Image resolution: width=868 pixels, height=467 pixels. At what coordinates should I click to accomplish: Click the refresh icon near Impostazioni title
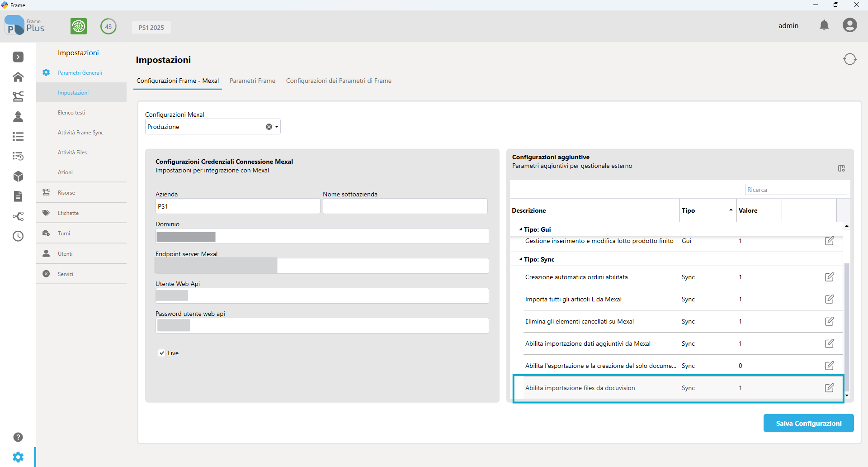point(849,59)
